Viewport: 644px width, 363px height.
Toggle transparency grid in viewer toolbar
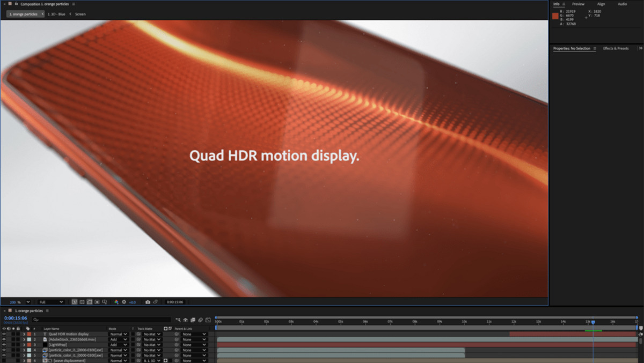82,302
